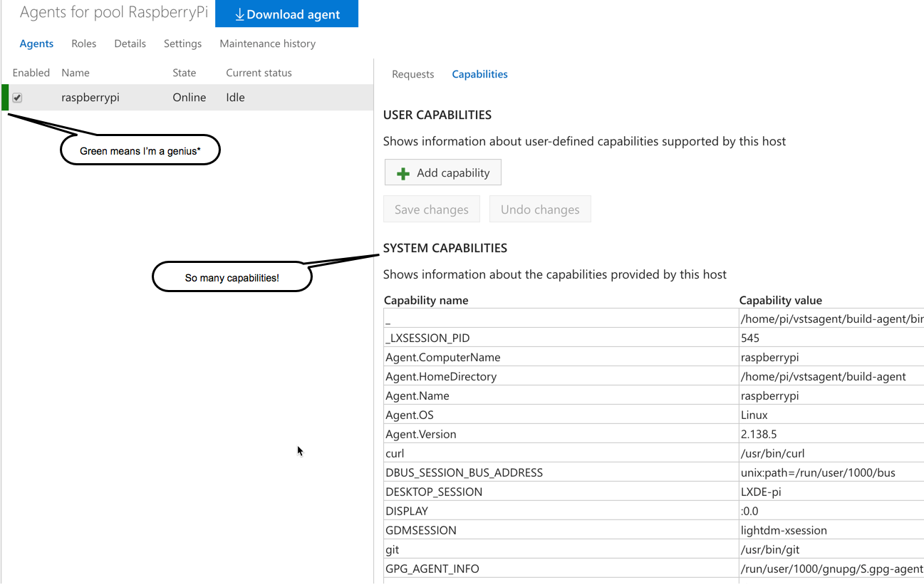This screenshot has width=924, height=585.
Task: Select the GPG_AGENT_INFO capability
Action: [432, 569]
